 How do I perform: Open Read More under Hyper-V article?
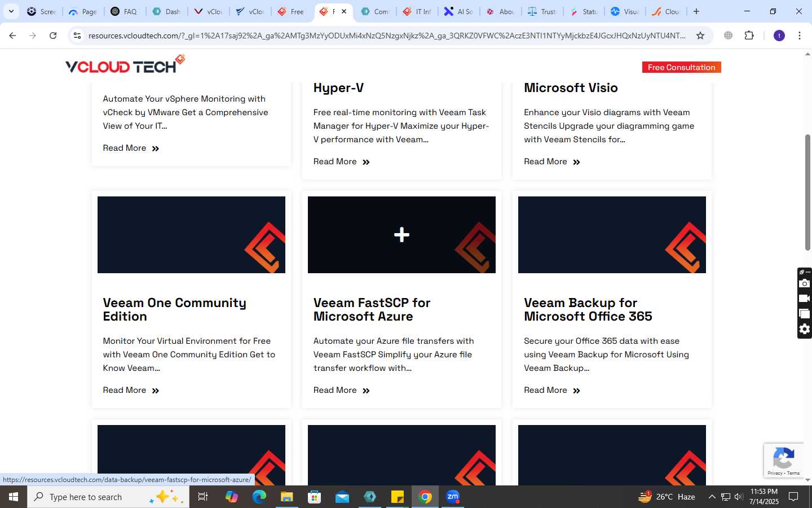pyautogui.click(x=341, y=161)
